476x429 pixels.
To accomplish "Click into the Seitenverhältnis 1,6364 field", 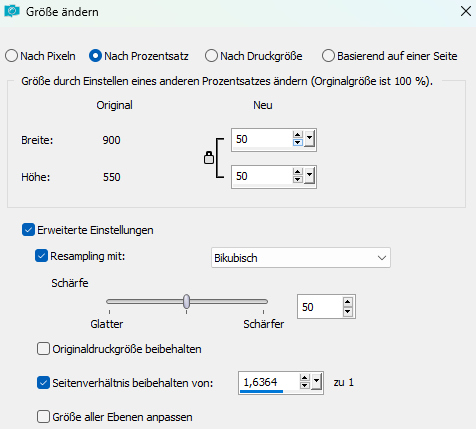I will point(268,382).
